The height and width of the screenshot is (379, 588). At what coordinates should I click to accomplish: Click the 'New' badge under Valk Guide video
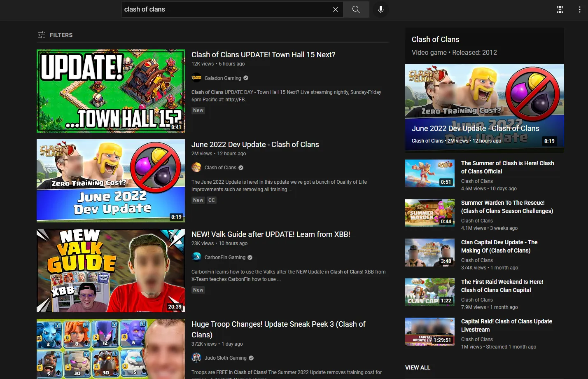click(198, 290)
